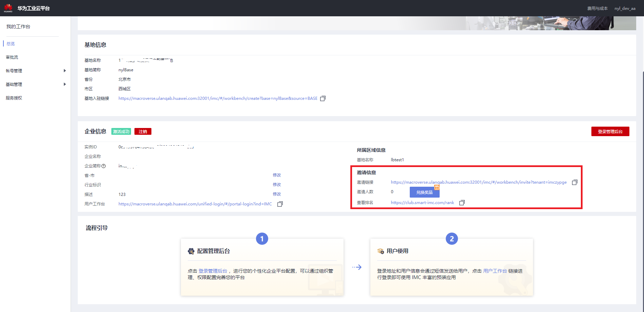Screen dimensions: 644x312
Task: Click the red 注销 button
Action: coord(143,131)
